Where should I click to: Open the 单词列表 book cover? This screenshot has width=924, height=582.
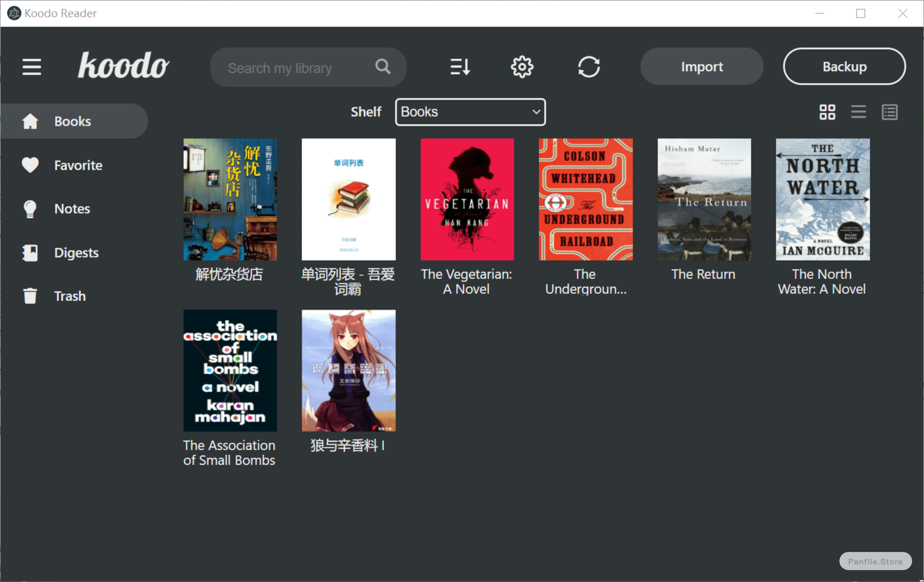[349, 199]
